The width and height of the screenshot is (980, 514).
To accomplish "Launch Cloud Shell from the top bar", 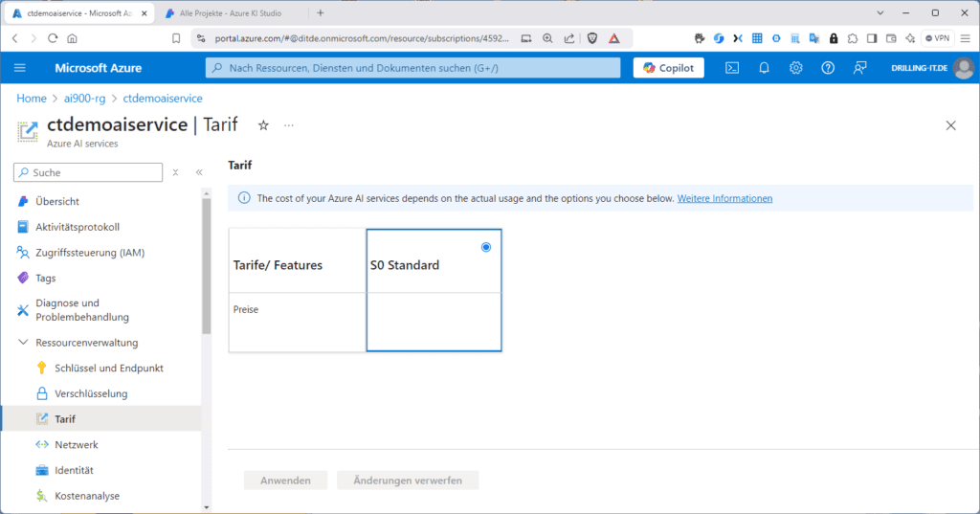I will (732, 68).
